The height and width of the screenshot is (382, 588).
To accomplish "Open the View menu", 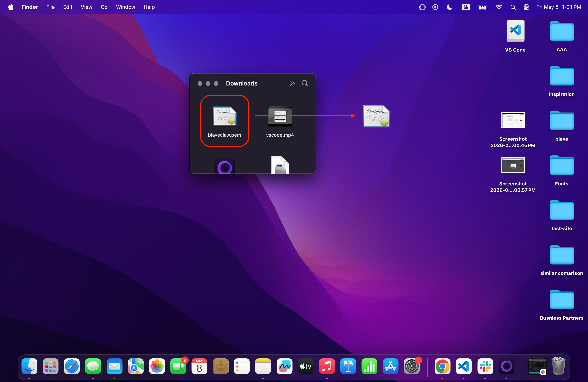I will click(x=86, y=7).
